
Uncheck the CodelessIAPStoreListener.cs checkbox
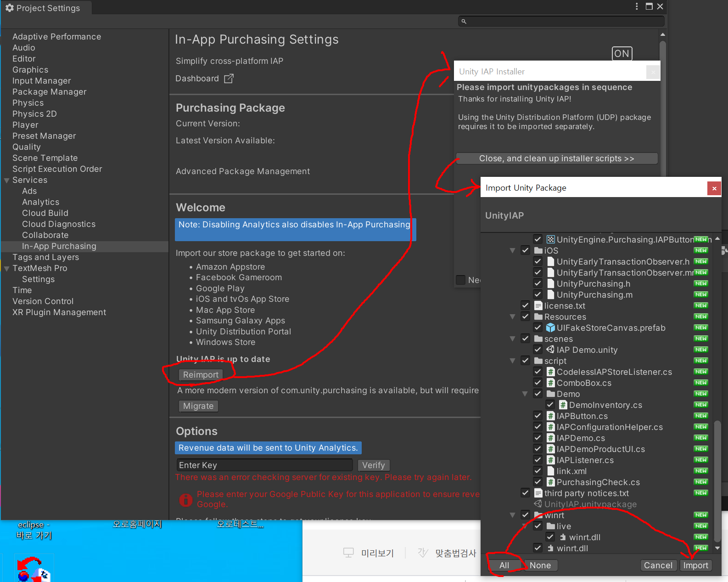click(x=538, y=372)
